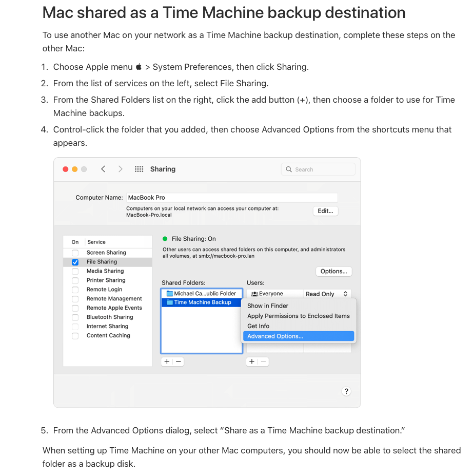This screenshot has height=476, width=473.
Task: Select the Everyone user row
Action: point(275,294)
